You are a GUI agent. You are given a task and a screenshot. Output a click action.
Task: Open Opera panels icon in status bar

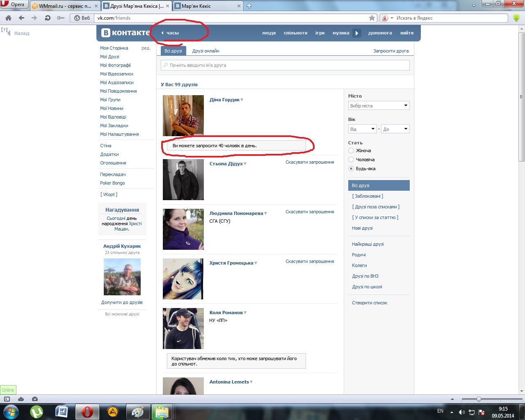(x=7, y=399)
